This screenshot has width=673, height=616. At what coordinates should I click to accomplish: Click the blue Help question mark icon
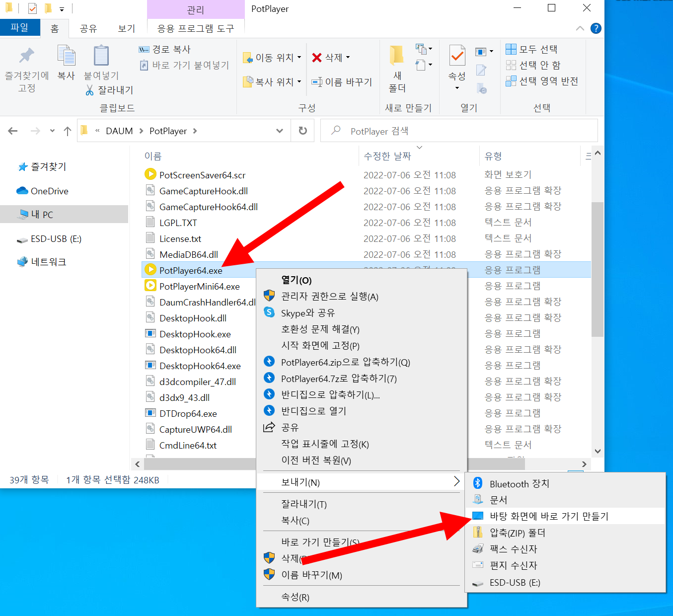coord(596,28)
